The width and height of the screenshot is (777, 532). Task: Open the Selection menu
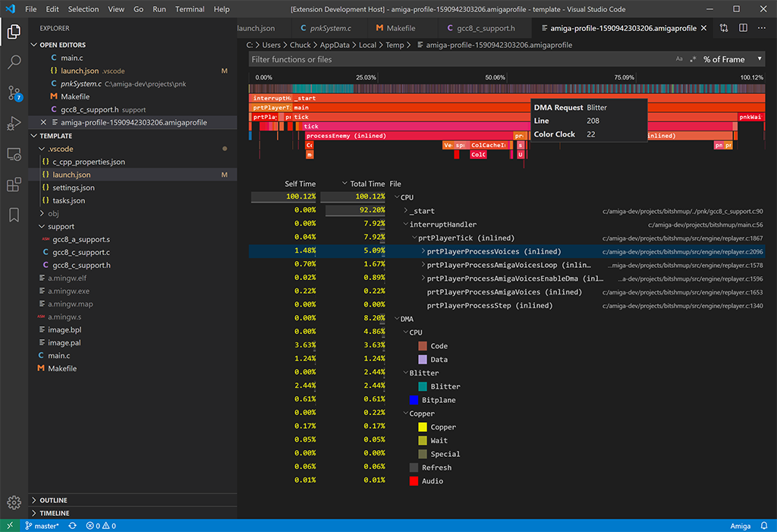pos(83,9)
